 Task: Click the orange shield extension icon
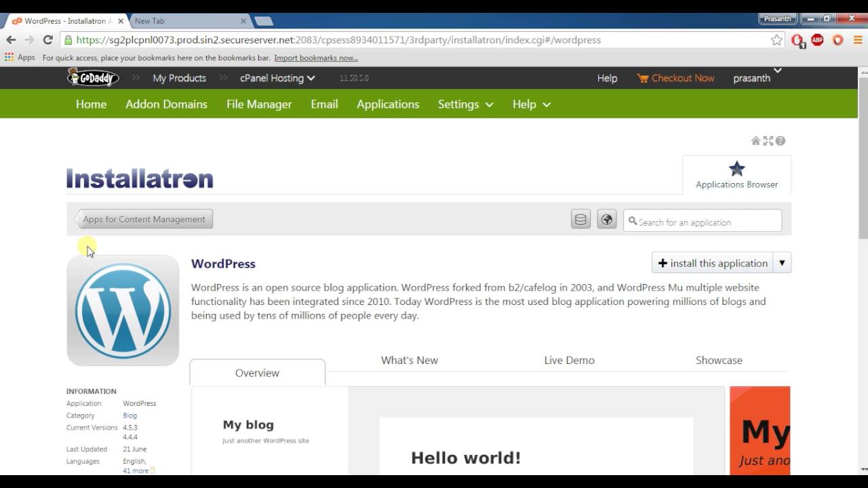coord(837,40)
